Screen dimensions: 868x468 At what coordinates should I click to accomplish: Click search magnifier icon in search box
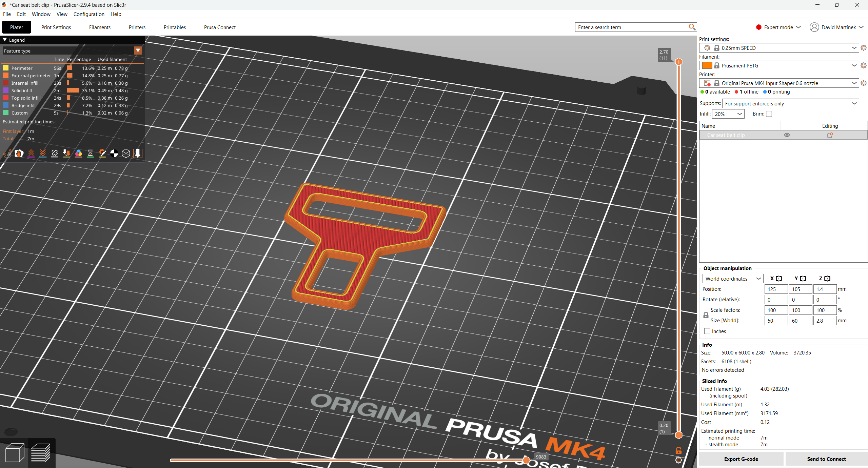[x=692, y=27]
